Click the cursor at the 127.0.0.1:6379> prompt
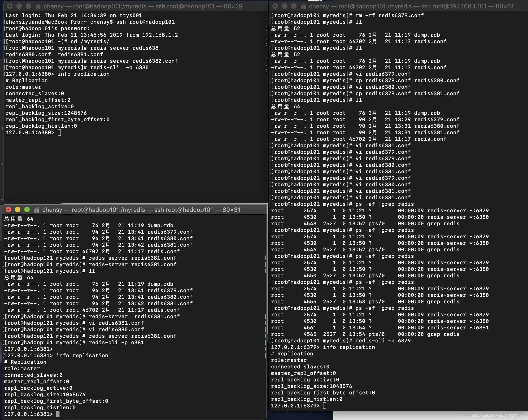Screen dimensions: 528x420 325,406
